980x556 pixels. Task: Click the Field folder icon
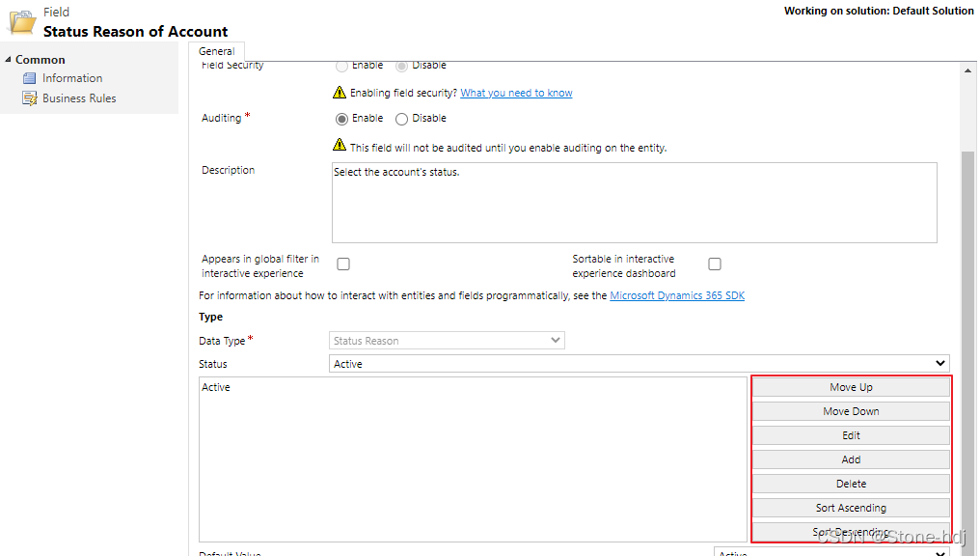click(21, 19)
